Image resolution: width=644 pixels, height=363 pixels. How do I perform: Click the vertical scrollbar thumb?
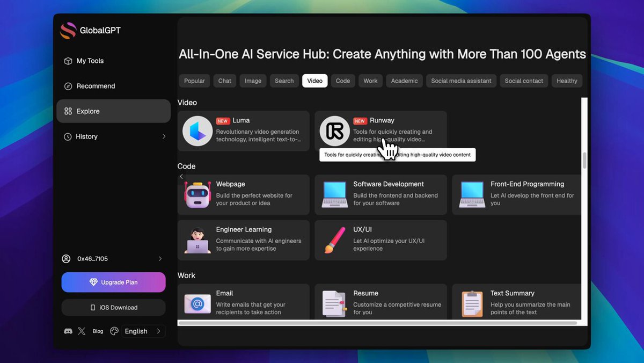click(584, 161)
